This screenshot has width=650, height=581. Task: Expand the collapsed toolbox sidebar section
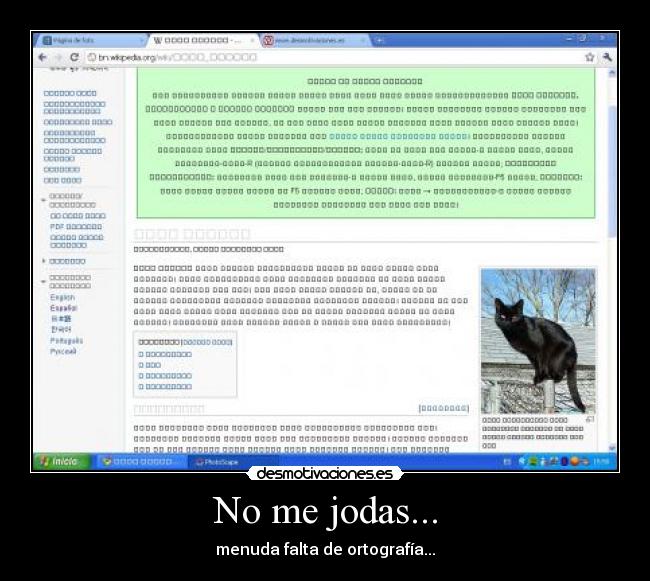[44, 261]
